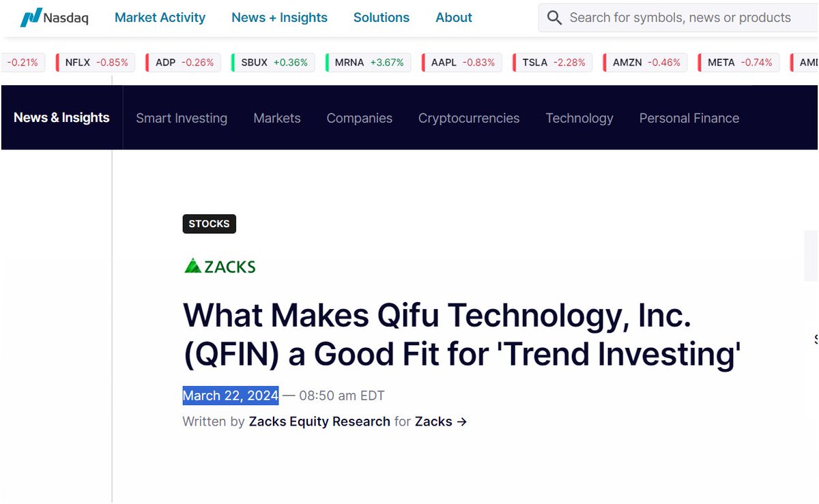Go to Smart Investing section
Screen dimensions: 819x504
coord(182,118)
